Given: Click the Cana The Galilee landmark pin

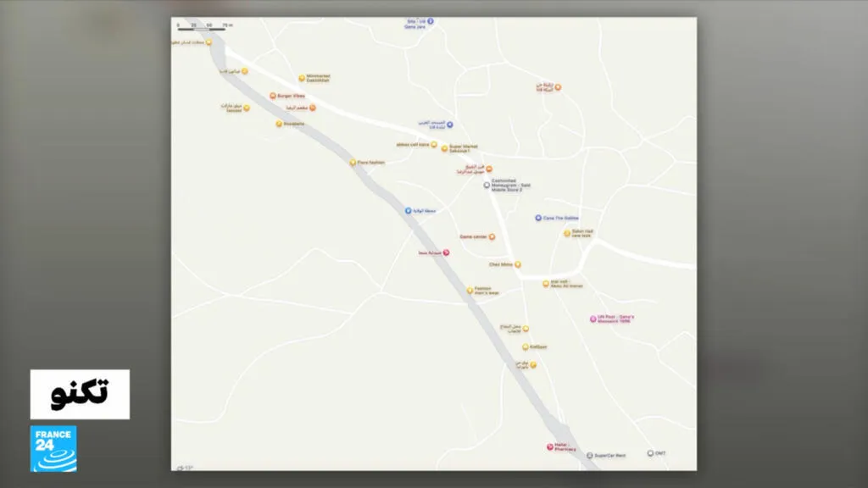Looking at the screenshot, I should [x=538, y=218].
